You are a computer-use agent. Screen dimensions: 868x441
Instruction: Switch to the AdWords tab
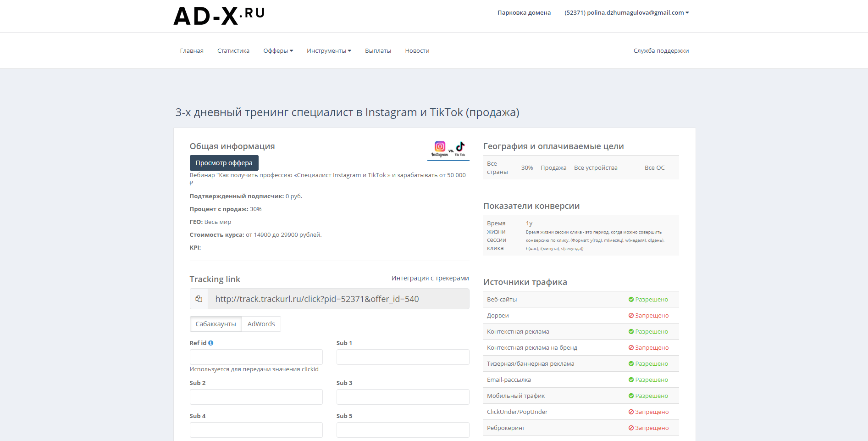(261, 324)
